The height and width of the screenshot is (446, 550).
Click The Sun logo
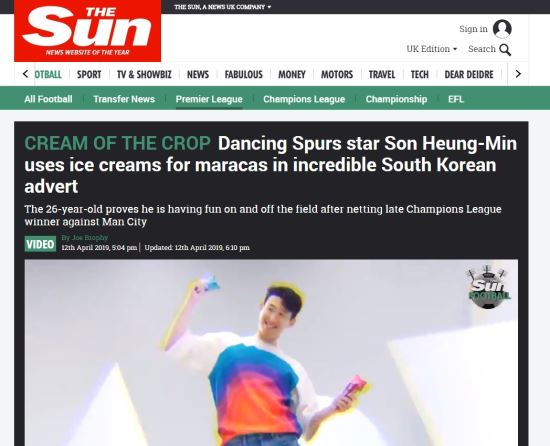87,31
